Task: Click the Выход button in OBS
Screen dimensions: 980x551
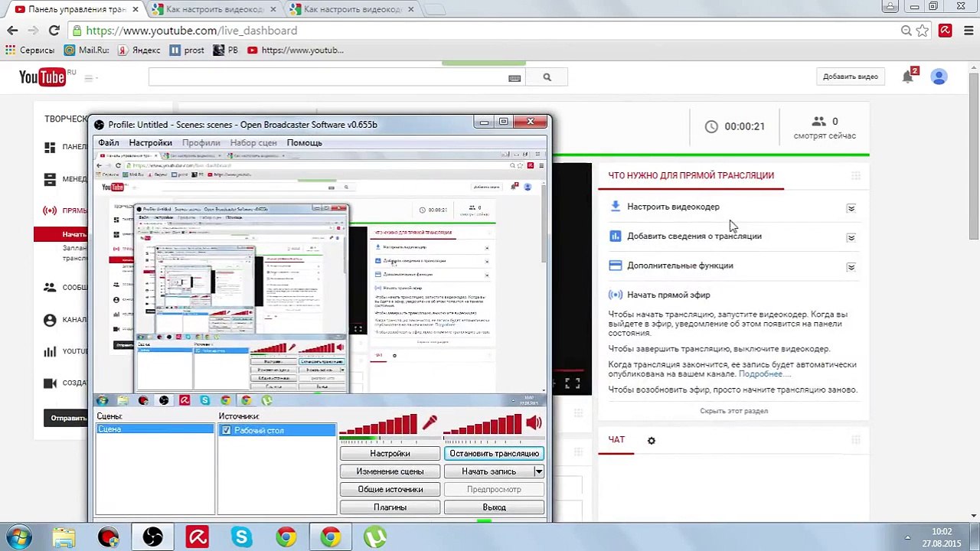Action: (x=494, y=507)
